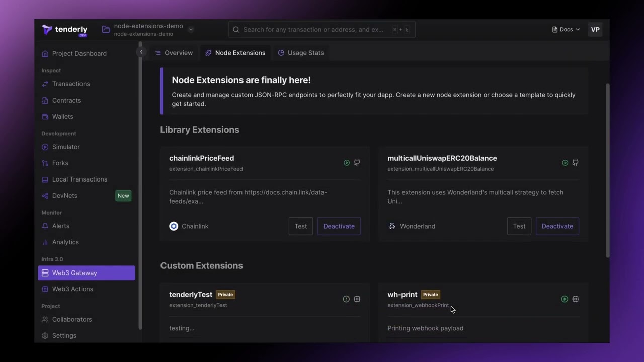Click the Transactions arrows icon

point(45,84)
